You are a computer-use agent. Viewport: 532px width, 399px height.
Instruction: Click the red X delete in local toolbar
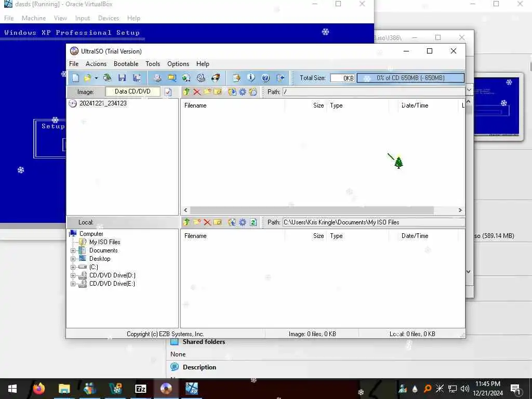pyautogui.click(x=207, y=222)
